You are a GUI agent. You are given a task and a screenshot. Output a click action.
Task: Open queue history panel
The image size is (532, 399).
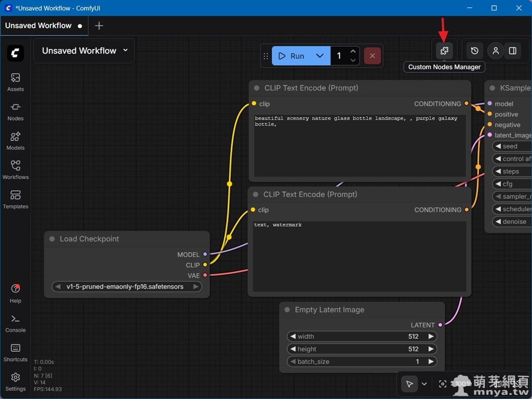click(474, 51)
